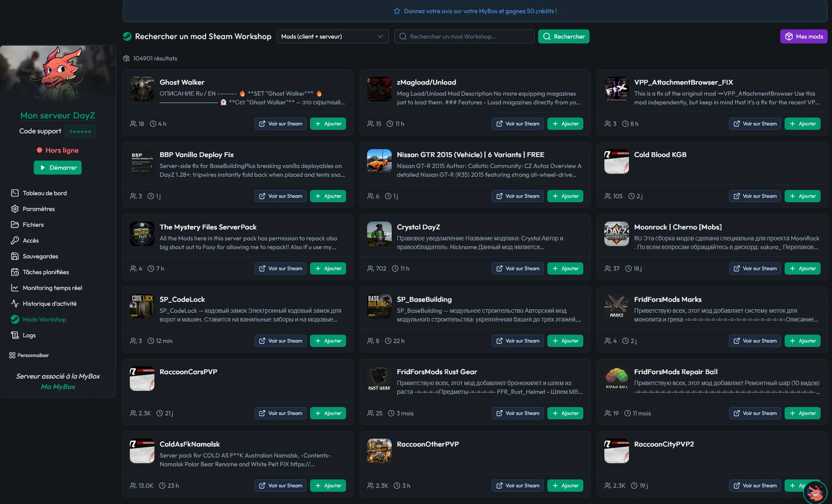Open the Mods (client + serveur) dropdown
This screenshot has height=504, width=832.
(332, 36)
